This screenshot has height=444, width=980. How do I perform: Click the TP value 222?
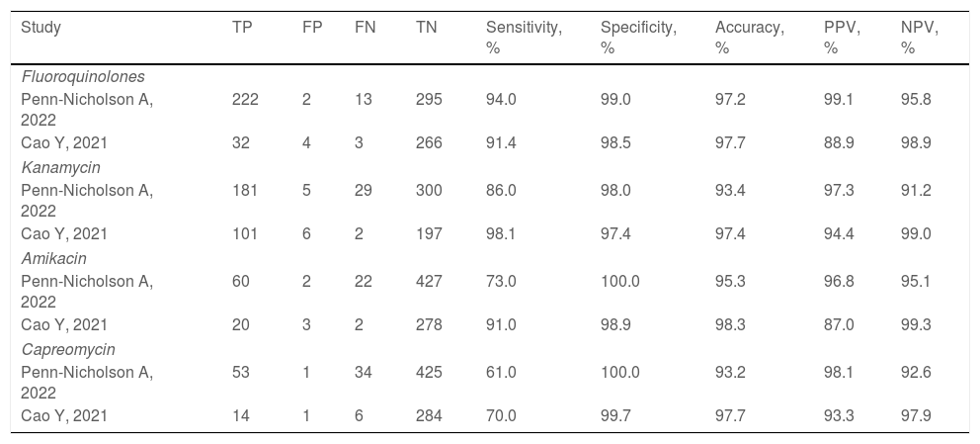coord(244,99)
